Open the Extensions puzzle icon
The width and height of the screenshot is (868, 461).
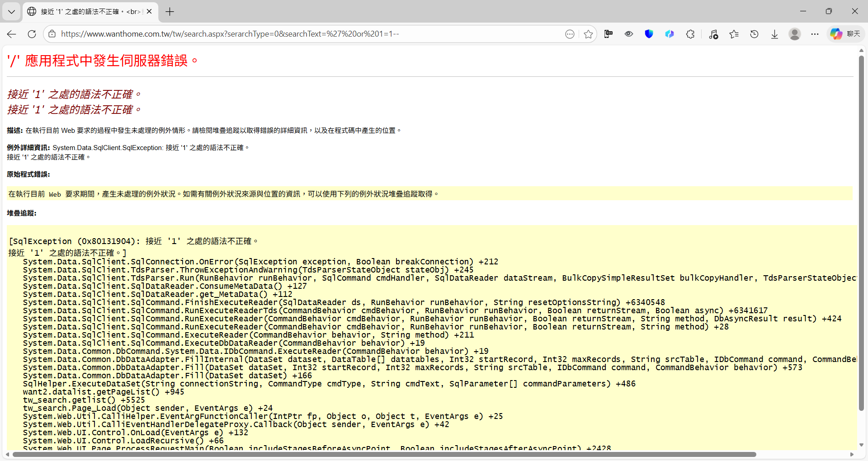690,34
